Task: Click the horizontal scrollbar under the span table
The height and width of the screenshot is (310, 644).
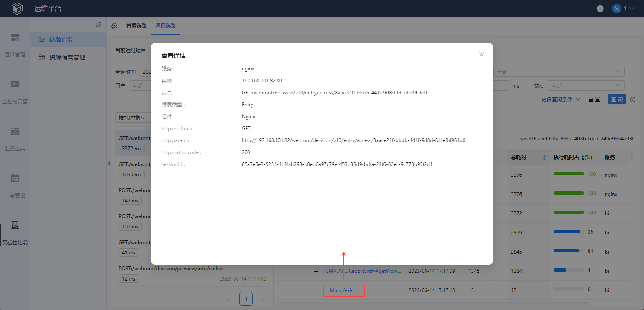Action: 433,304
